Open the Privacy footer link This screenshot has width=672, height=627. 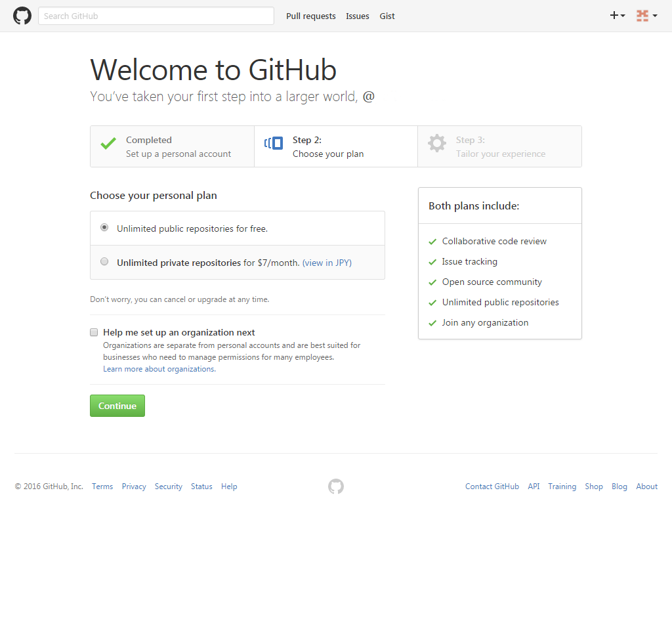click(x=134, y=486)
